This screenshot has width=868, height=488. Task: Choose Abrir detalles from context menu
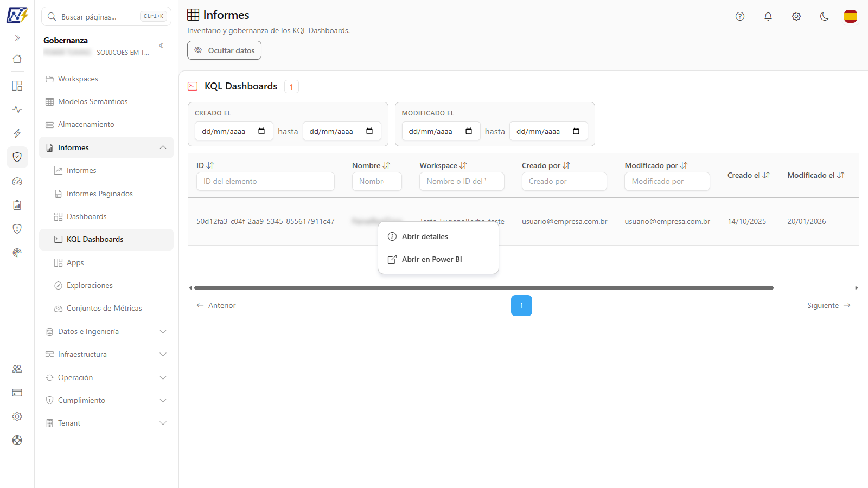pyautogui.click(x=438, y=236)
